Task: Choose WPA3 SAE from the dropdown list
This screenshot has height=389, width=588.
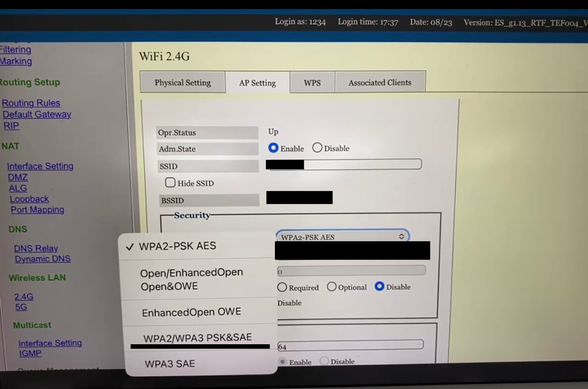Action: pyautogui.click(x=170, y=364)
